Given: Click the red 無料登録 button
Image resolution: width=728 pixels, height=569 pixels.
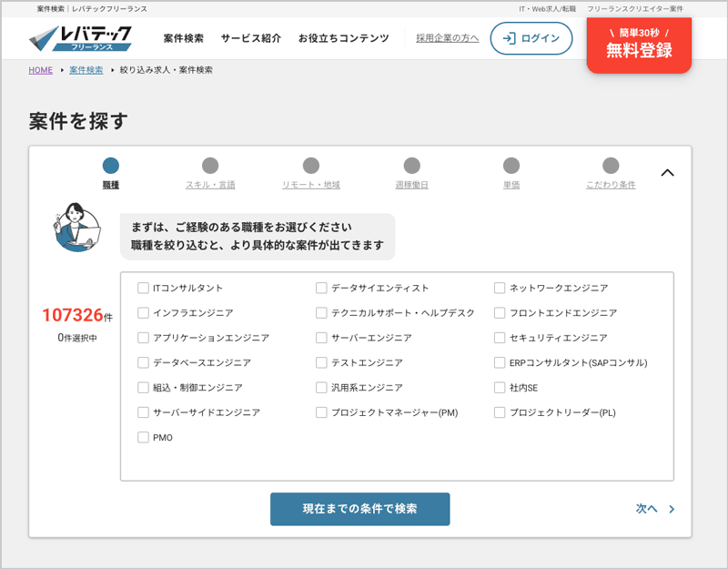Looking at the screenshot, I should (639, 46).
